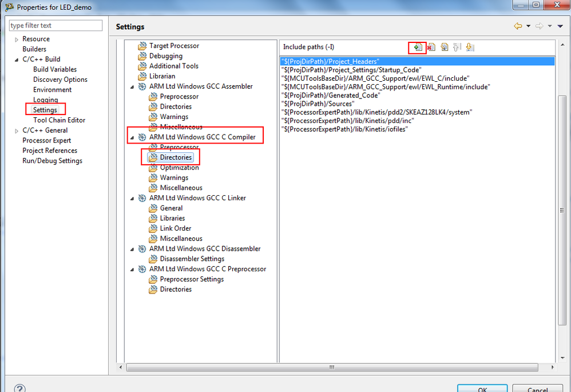Viewport: 571px width, 392px height.
Task: Open Run/Debug Settings page
Action: coord(52,161)
